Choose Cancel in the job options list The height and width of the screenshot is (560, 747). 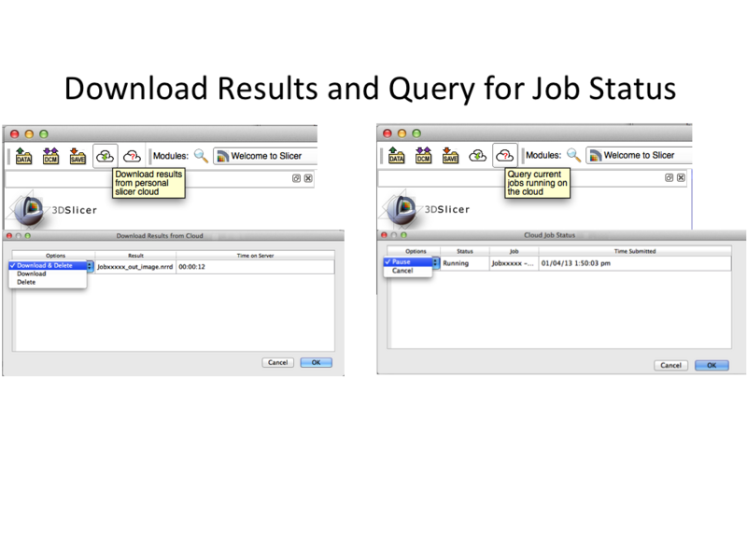click(402, 271)
